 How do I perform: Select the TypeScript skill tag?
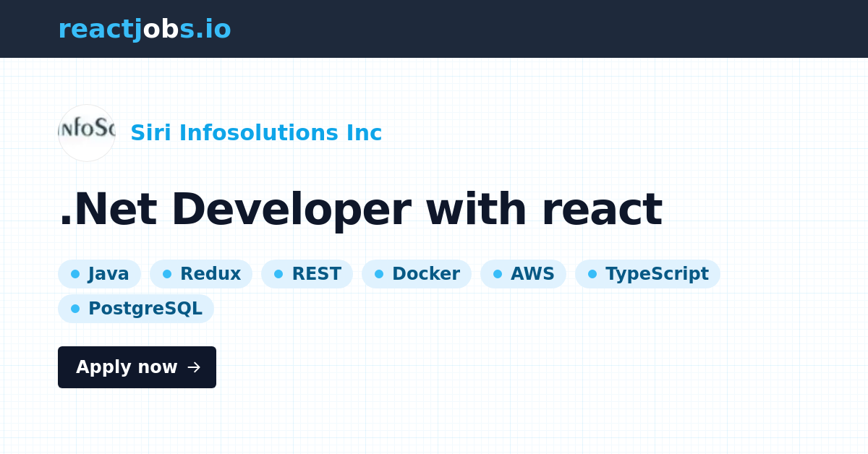click(x=647, y=274)
